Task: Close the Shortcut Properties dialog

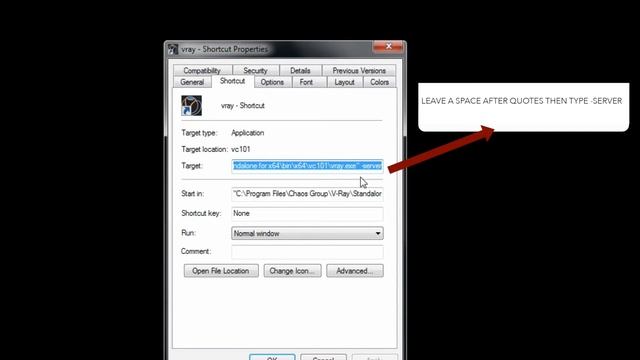Action: point(388,47)
